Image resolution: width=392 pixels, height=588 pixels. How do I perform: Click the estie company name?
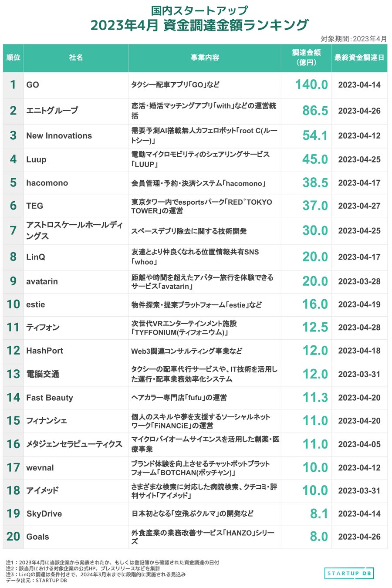coord(35,304)
